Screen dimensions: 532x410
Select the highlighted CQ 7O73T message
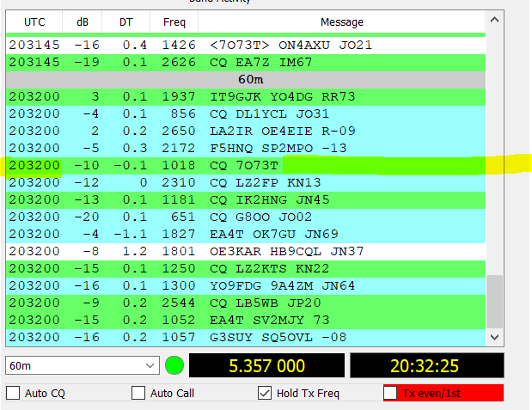[245, 165]
